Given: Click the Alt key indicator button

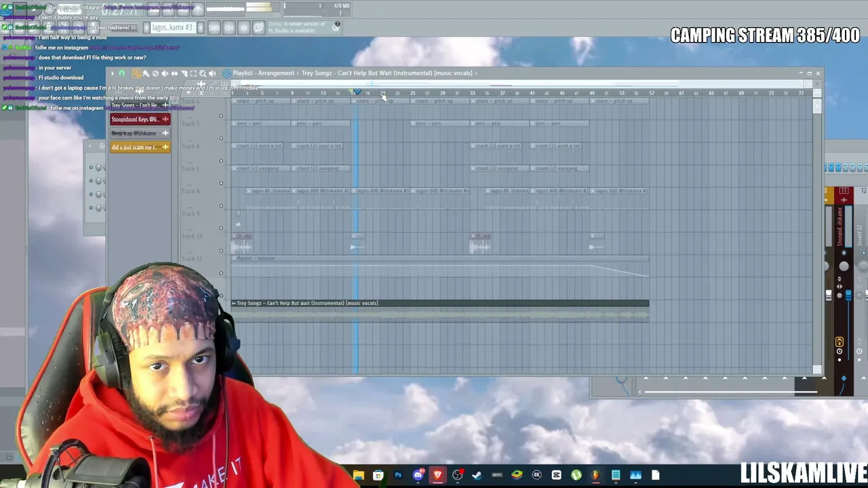Looking at the screenshot, I should 243,28.
